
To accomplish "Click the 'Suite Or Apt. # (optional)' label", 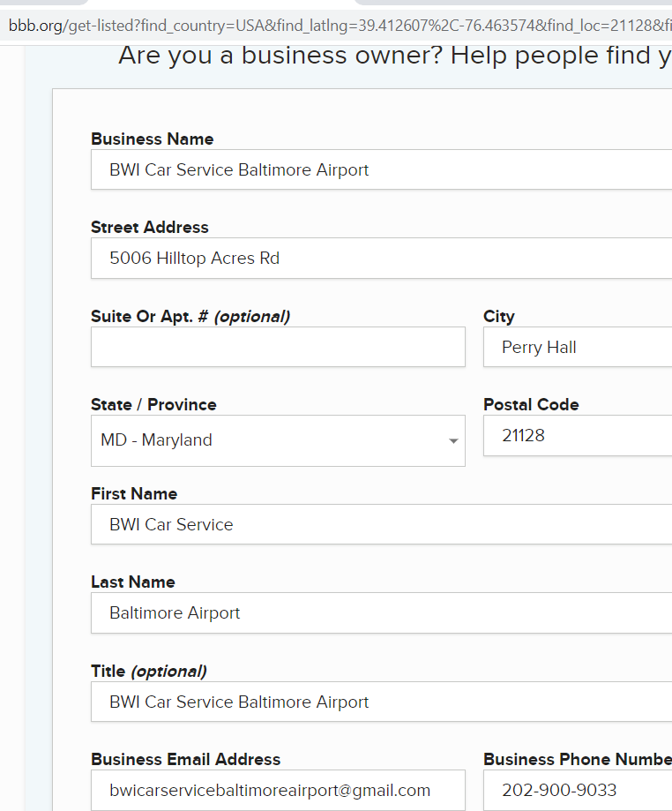I will (190, 317).
